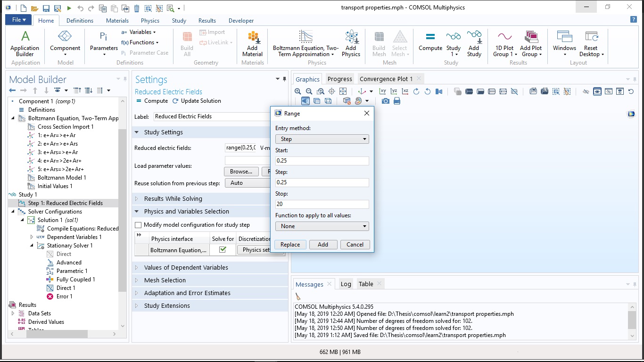Viewport: 644px width, 362px height.
Task: Open Function to apply to all values dropdown
Action: click(322, 226)
